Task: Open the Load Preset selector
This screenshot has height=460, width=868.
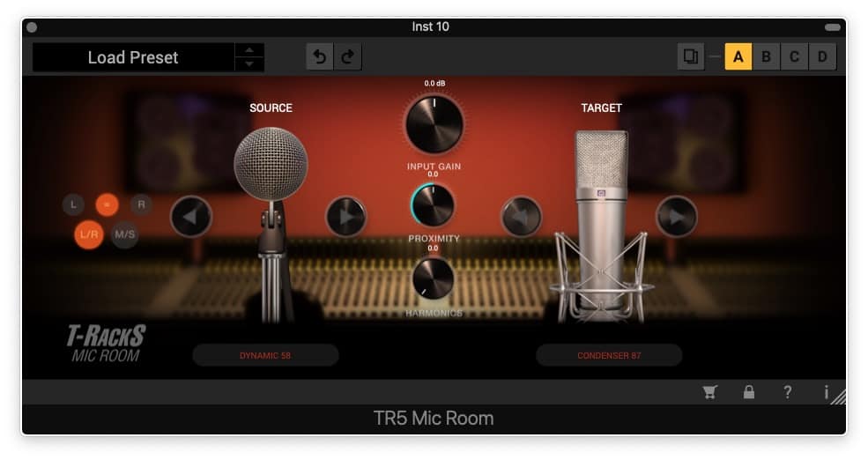Action: (133, 57)
